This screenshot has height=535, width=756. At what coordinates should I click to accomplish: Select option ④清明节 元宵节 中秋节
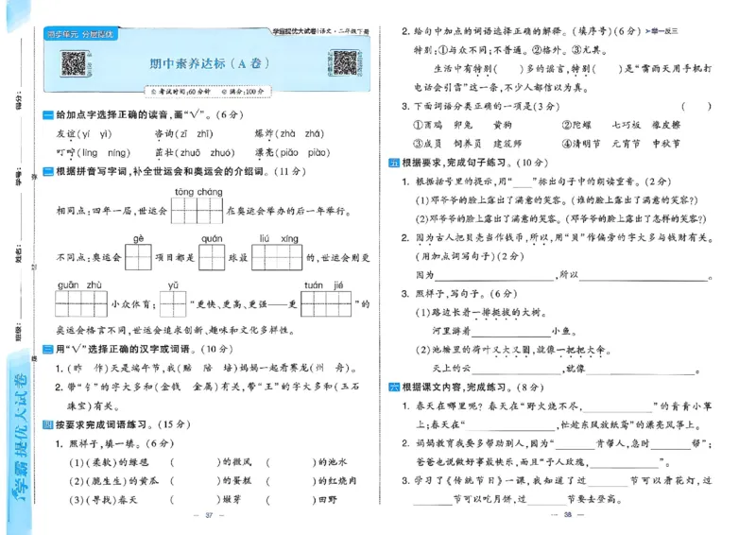(621, 144)
